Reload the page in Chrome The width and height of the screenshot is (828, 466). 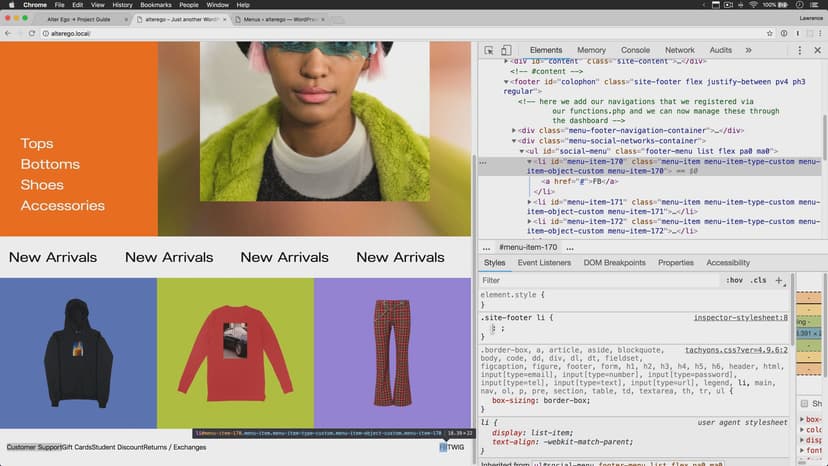coord(28,33)
